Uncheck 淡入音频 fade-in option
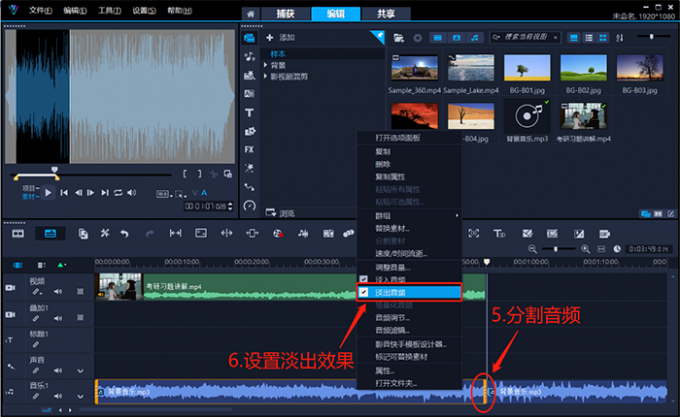Viewport: 680px width, 417px height. tap(363, 279)
